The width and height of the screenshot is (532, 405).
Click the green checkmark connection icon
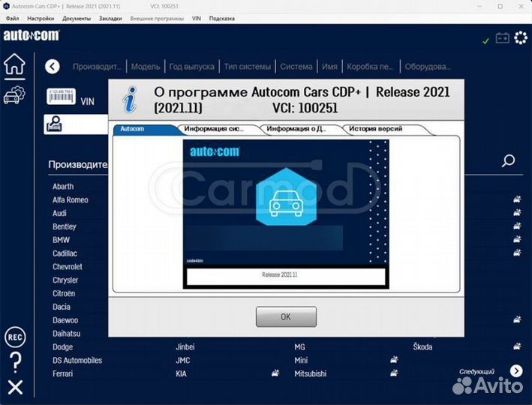coord(486,41)
